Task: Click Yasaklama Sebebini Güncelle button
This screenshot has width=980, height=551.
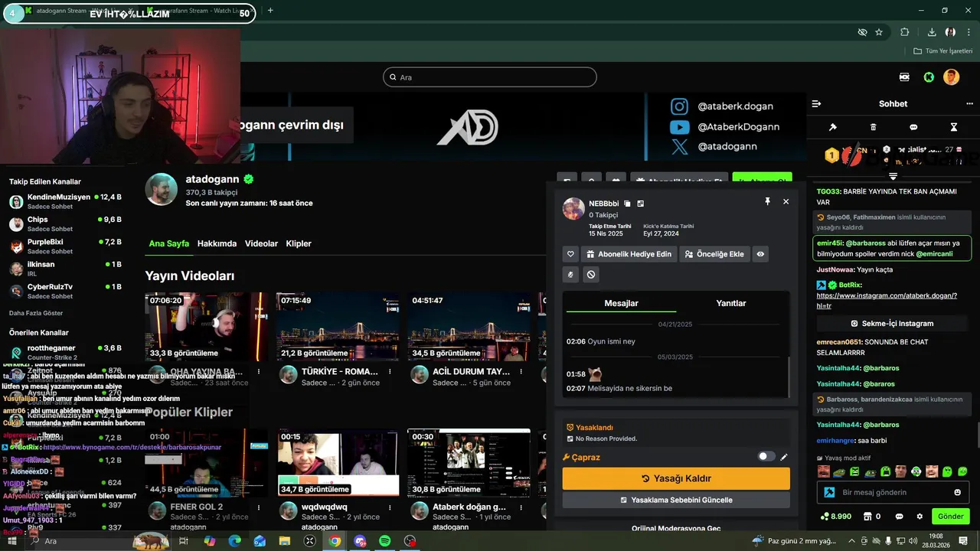Action: pos(676,500)
